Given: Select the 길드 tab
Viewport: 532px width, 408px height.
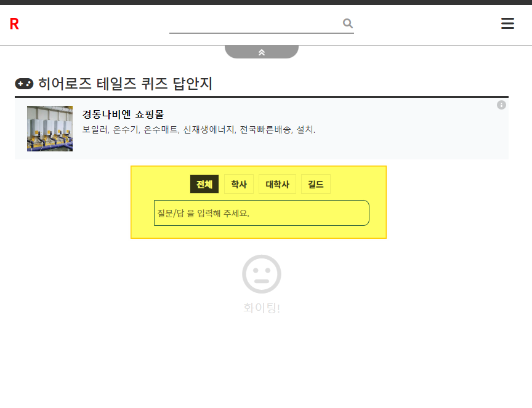Looking at the screenshot, I should pyautogui.click(x=315, y=184).
